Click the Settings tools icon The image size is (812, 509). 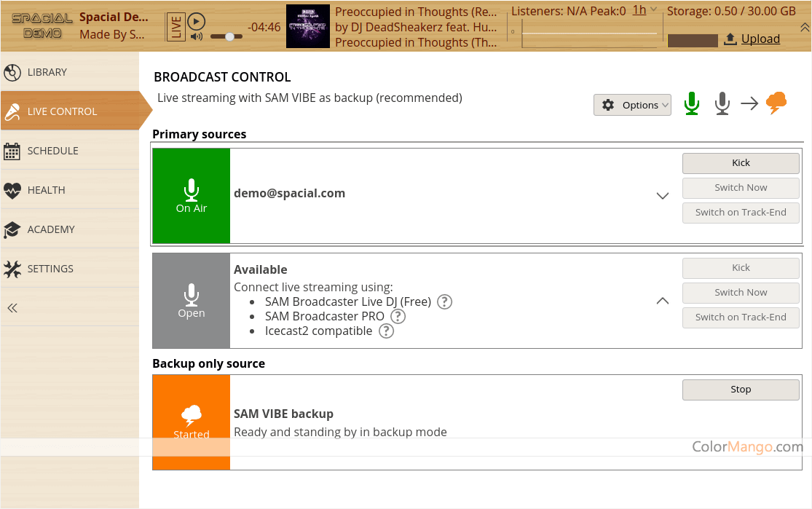click(12, 269)
